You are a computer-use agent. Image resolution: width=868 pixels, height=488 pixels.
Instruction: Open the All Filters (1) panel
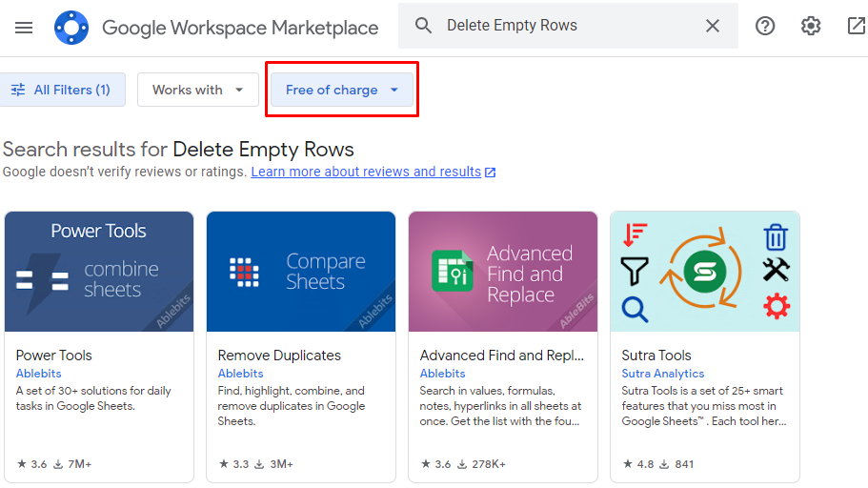(x=62, y=90)
